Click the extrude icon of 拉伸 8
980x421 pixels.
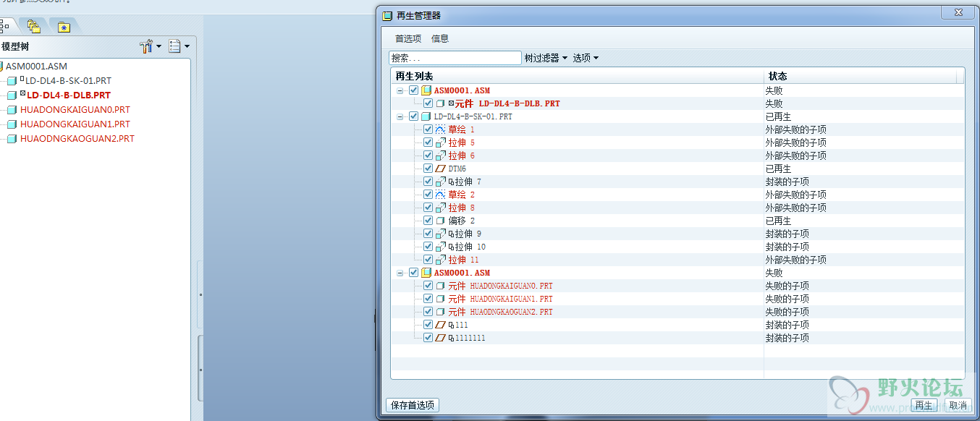441,208
